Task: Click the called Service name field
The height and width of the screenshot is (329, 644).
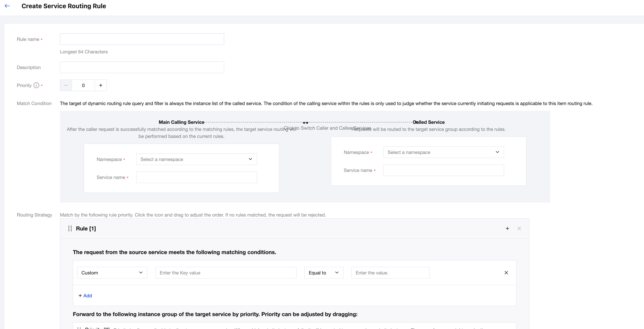Action: pos(443,170)
